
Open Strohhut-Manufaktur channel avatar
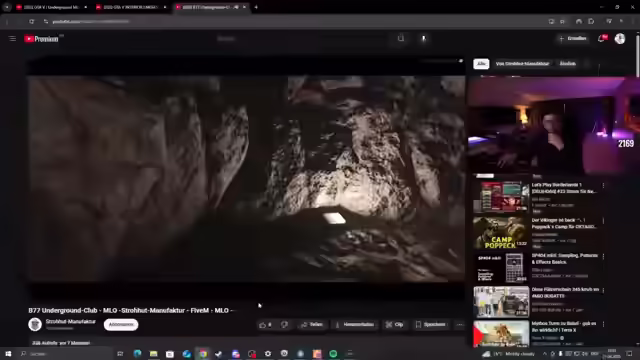tap(35, 324)
